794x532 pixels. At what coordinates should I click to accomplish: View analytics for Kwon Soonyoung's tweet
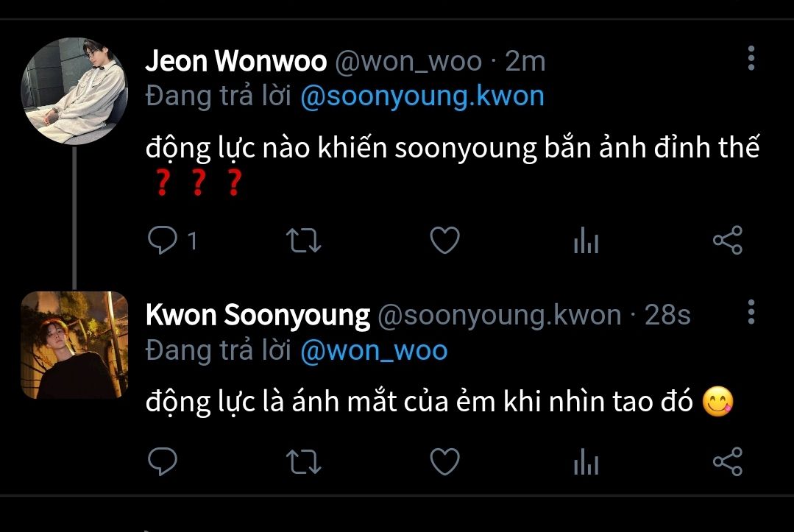586,461
